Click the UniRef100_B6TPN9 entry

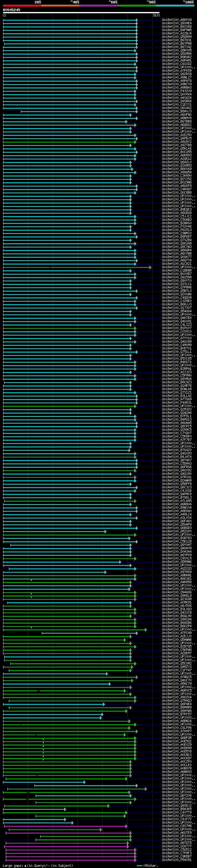click(x=177, y=43)
